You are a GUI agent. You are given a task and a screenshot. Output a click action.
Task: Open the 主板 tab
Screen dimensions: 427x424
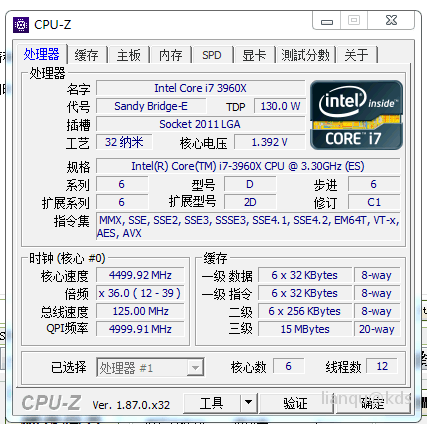(128, 55)
